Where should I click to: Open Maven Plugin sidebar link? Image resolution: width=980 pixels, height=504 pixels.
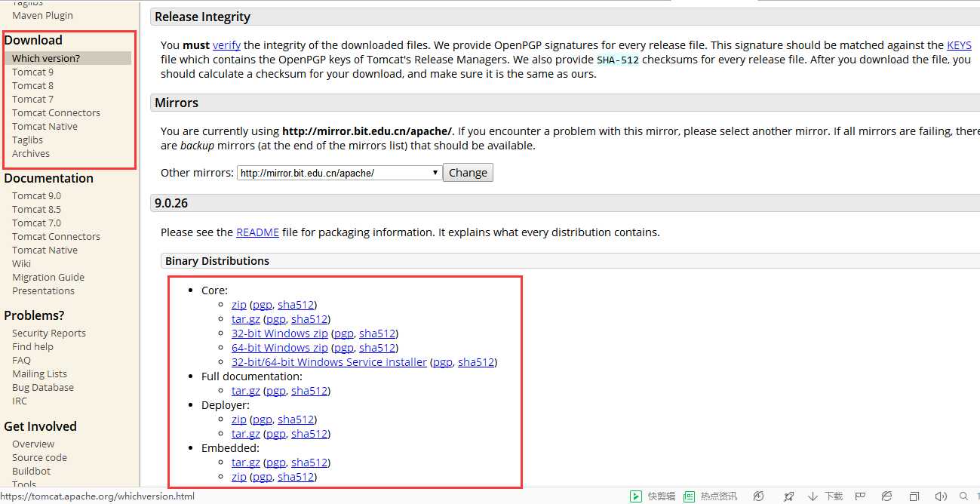pyautogui.click(x=42, y=15)
